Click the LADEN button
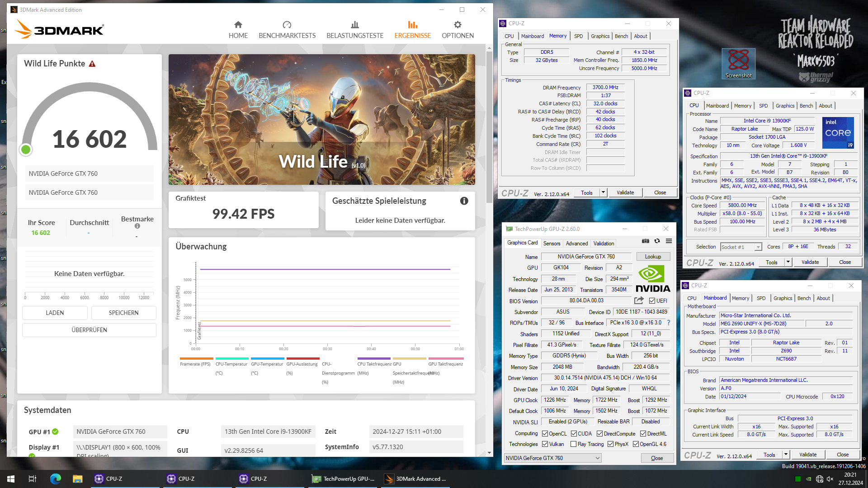Image resolution: width=868 pixels, height=488 pixels. click(x=55, y=313)
